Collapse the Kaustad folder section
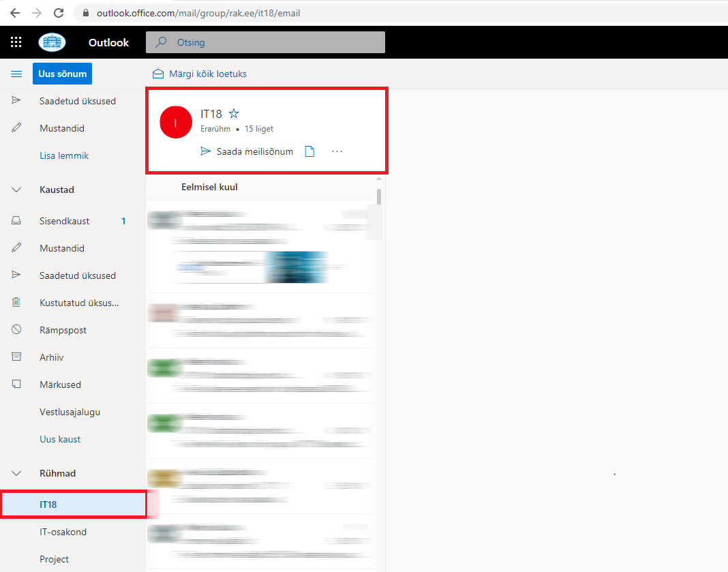This screenshot has height=572, width=728. point(16,190)
